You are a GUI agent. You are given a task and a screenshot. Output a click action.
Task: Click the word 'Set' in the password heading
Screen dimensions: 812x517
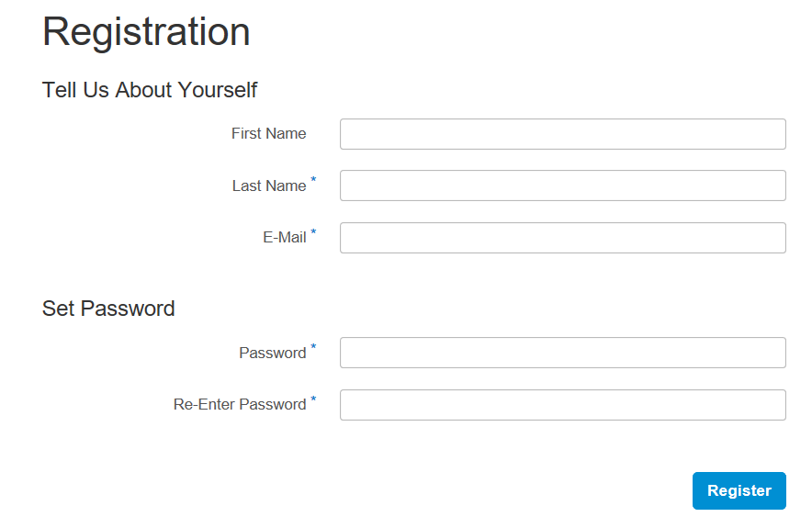[x=58, y=309]
